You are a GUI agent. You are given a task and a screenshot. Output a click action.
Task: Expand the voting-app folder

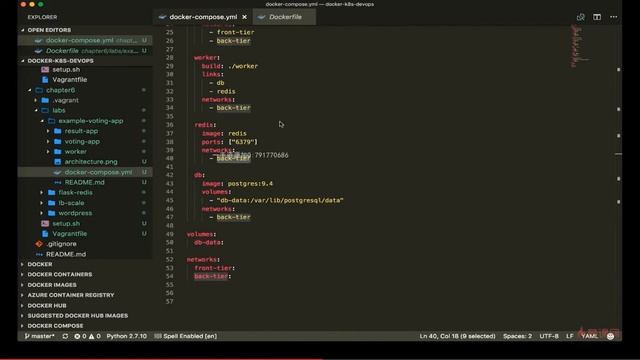(82, 142)
